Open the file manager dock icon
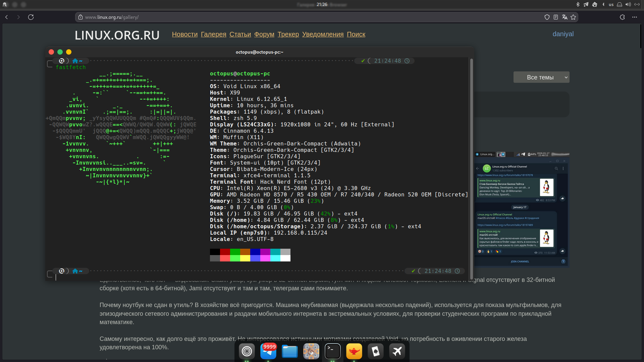The width and height of the screenshot is (644, 362). [x=289, y=351]
